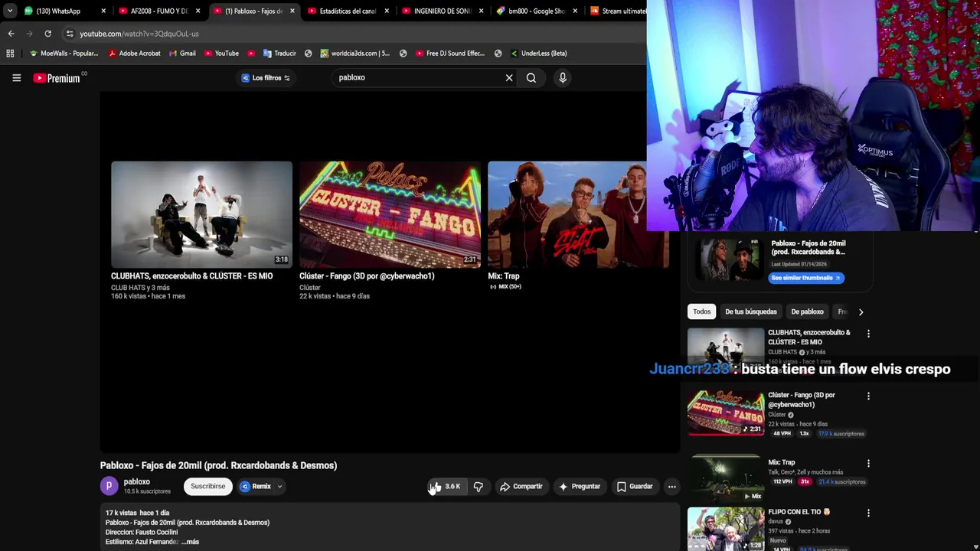Screen dimensions: 980x551
Task: Open Clúster - Fango sidebar thumbnail
Action: pyautogui.click(x=726, y=412)
